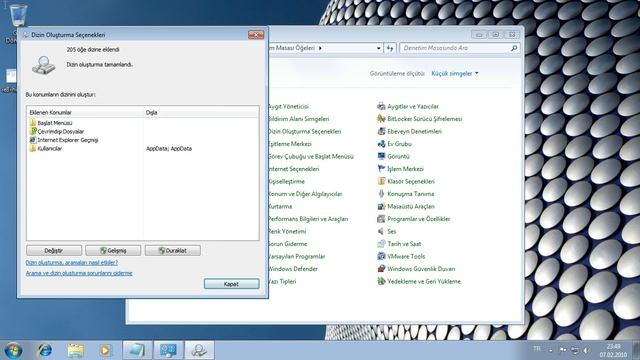
Task: Open Klasör Seçenekleri icon
Action: 381,181
